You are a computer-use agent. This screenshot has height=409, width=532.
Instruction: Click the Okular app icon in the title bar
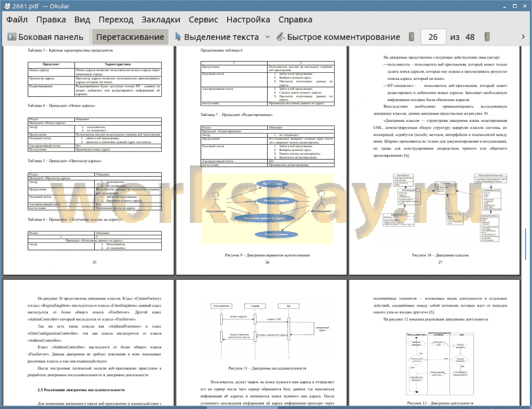pyautogui.click(x=7, y=6)
